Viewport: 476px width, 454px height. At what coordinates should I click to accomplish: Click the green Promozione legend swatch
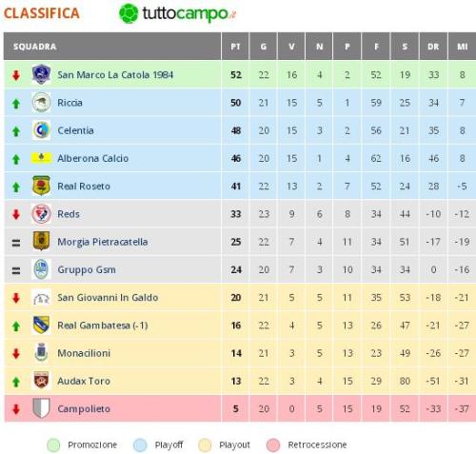(x=53, y=445)
